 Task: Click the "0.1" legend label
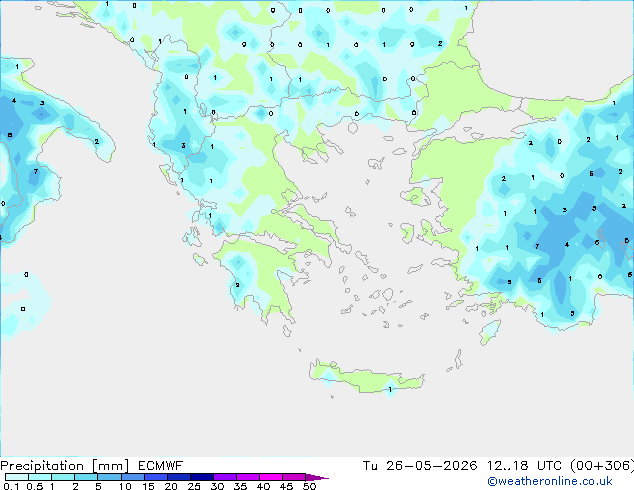click(11, 486)
